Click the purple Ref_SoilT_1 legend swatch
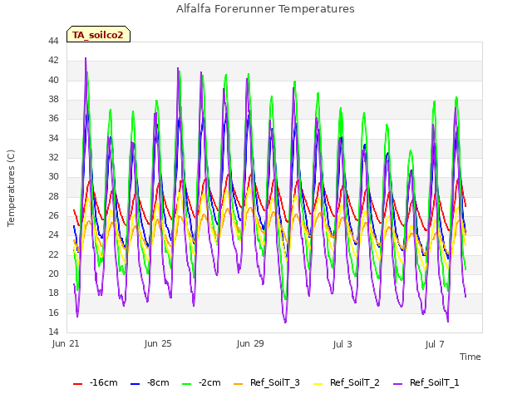 click(x=397, y=384)
